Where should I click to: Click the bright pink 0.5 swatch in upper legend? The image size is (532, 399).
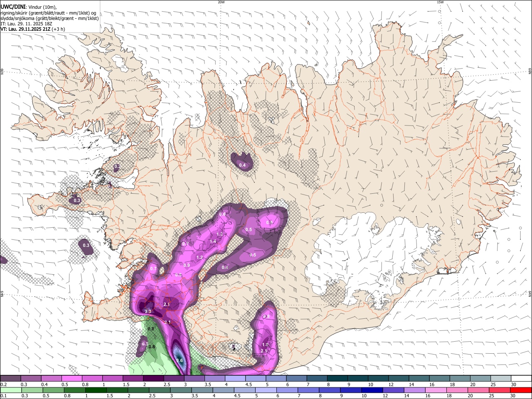tap(71, 378)
